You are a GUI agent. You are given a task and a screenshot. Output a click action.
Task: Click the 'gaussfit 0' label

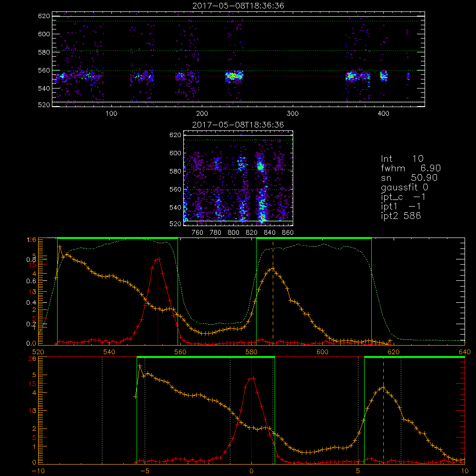coord(404,187)
